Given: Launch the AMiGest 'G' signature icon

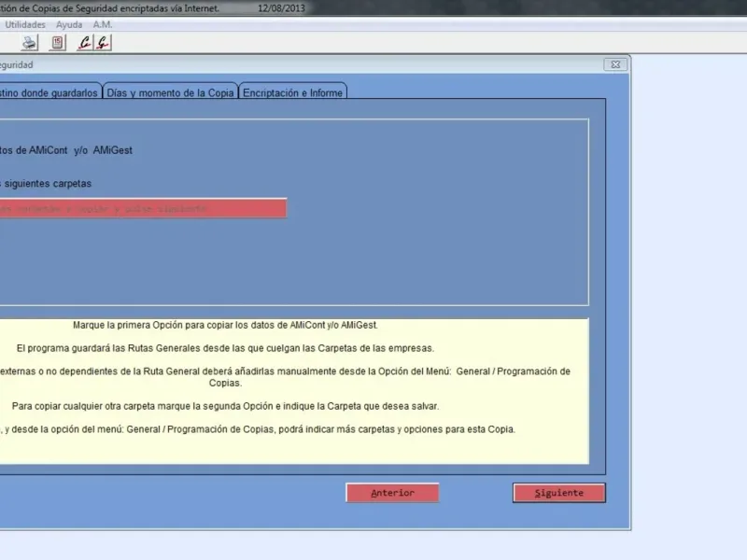Looking at the screenshot, I should (x=103, y=43).
